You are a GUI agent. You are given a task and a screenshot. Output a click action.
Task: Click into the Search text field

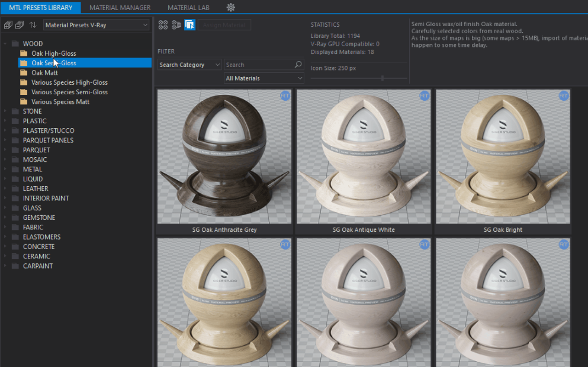tap(259, 65)
